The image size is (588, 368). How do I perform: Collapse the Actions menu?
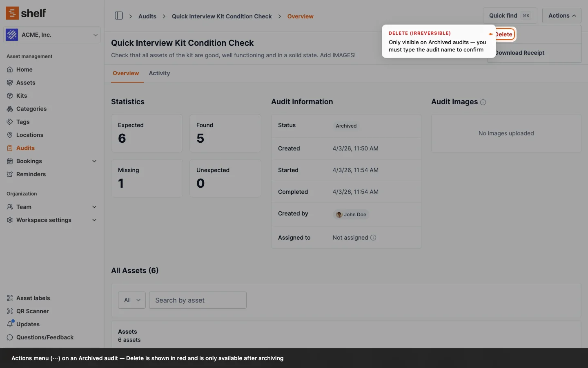coord(561,16)
